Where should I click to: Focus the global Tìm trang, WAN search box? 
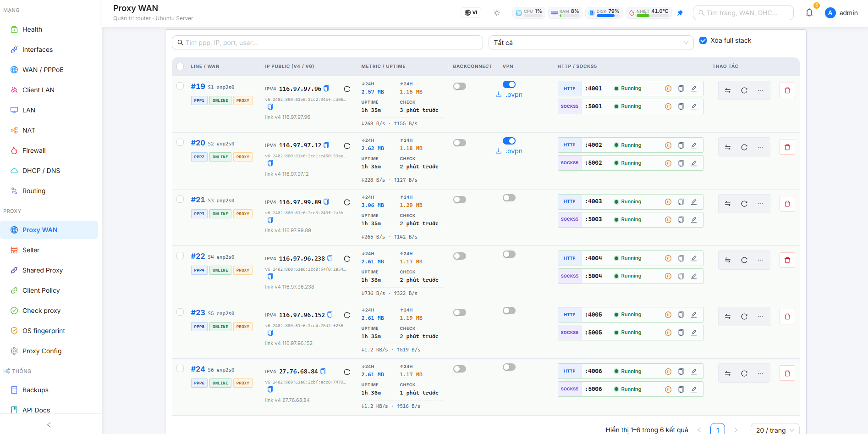743,13
